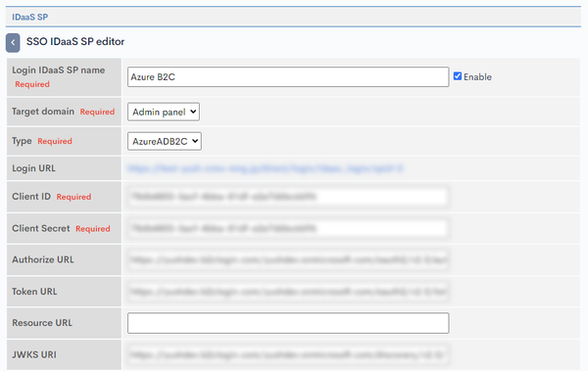Follow the blurred Login URL link

[x=266, y=168]
